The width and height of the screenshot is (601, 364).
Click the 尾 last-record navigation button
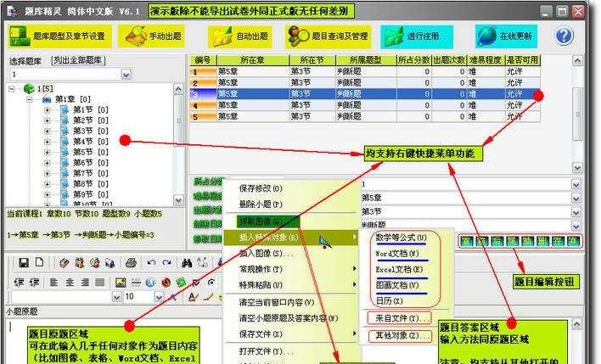pos(512,241)
